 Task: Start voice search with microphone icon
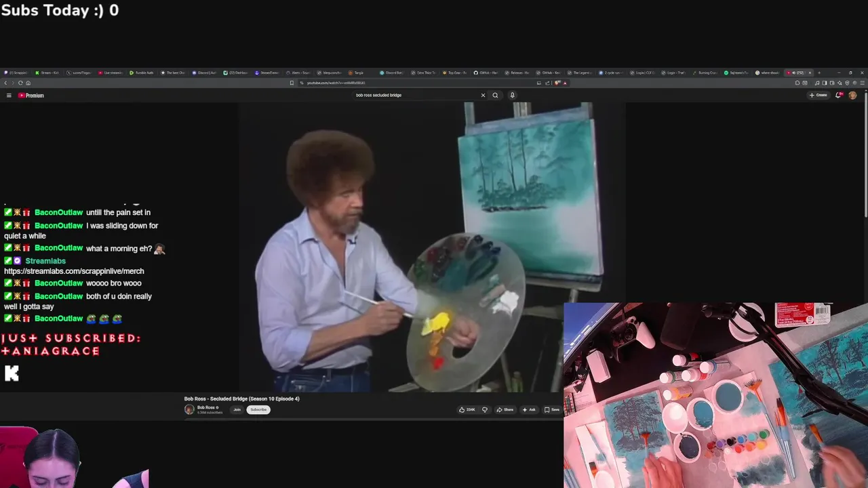pos(512,95)
